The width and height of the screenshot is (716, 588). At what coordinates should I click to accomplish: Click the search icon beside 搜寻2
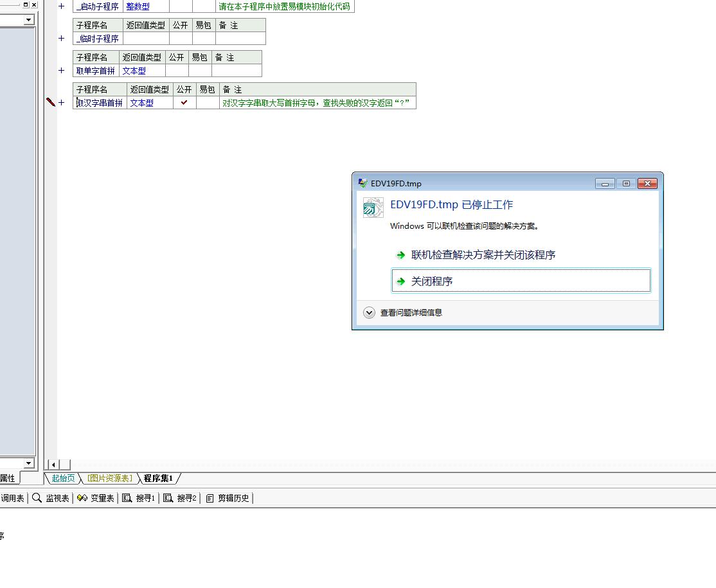point(168,498)
